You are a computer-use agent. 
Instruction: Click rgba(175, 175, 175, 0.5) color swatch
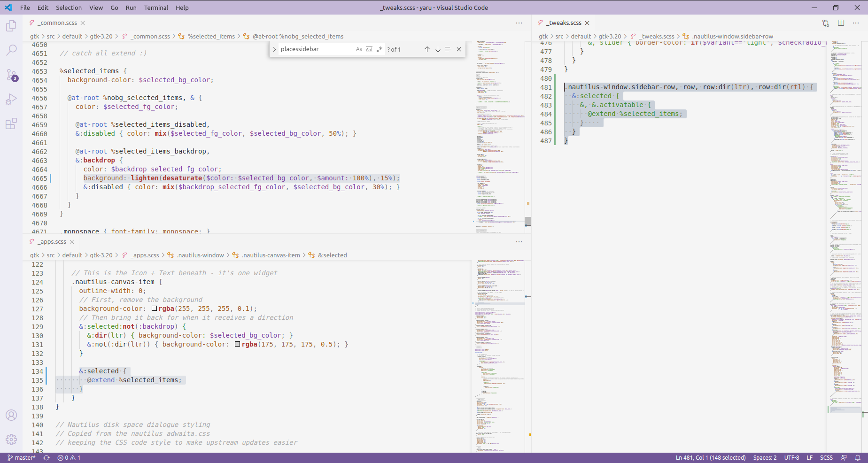point(238,345)
